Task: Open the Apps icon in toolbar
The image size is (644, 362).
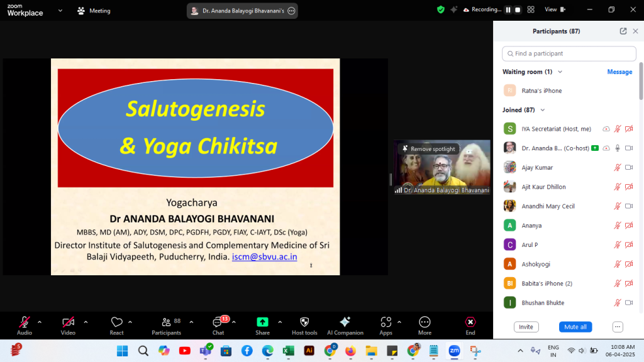Action: pyautogui.click(x=386, y=322)
